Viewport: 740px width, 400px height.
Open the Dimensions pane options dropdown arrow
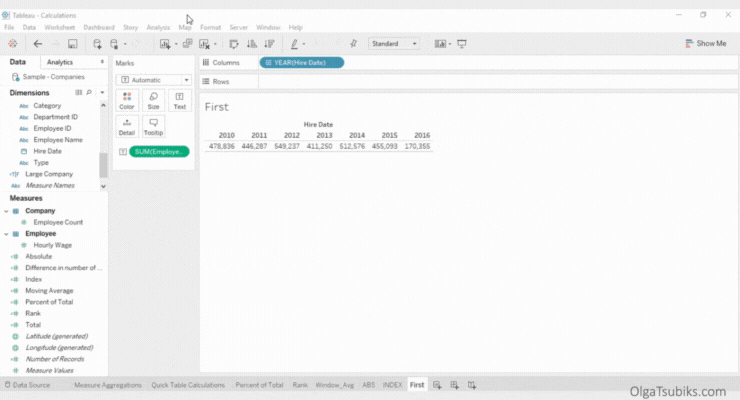point(102,92)
